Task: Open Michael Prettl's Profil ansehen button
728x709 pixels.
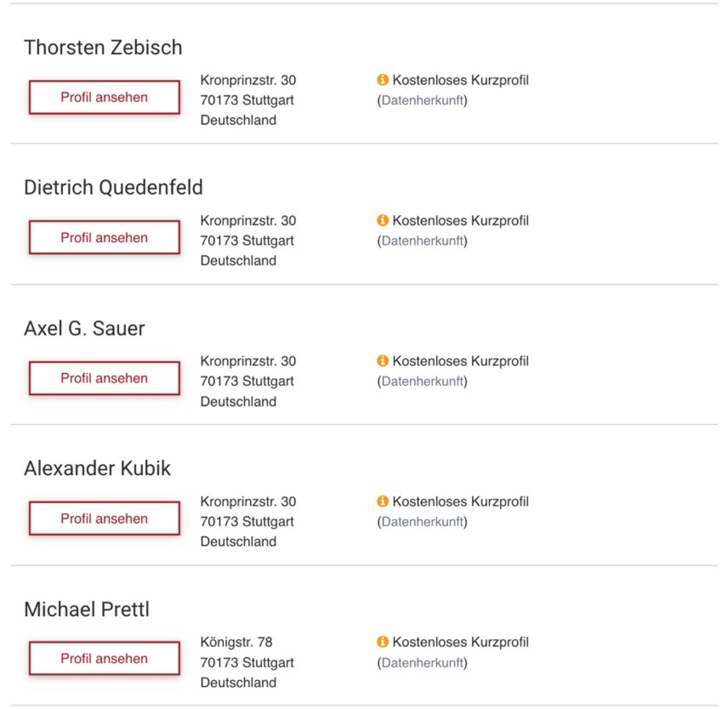Action: click(x=104, y=658)
